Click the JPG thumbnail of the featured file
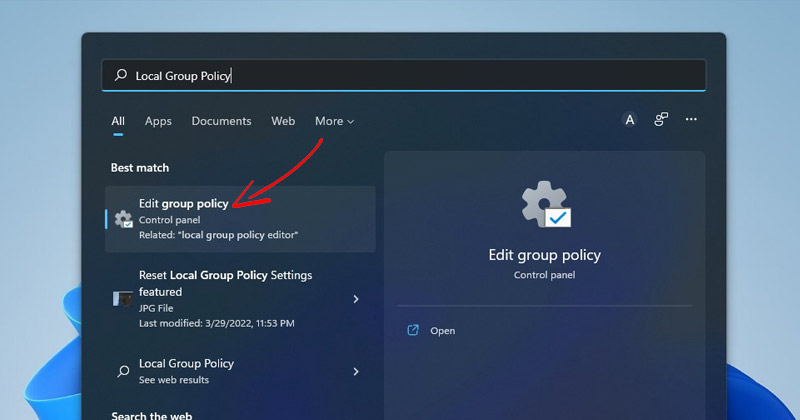The width and height of the screenshot is (800, 420). click(123, 299)
